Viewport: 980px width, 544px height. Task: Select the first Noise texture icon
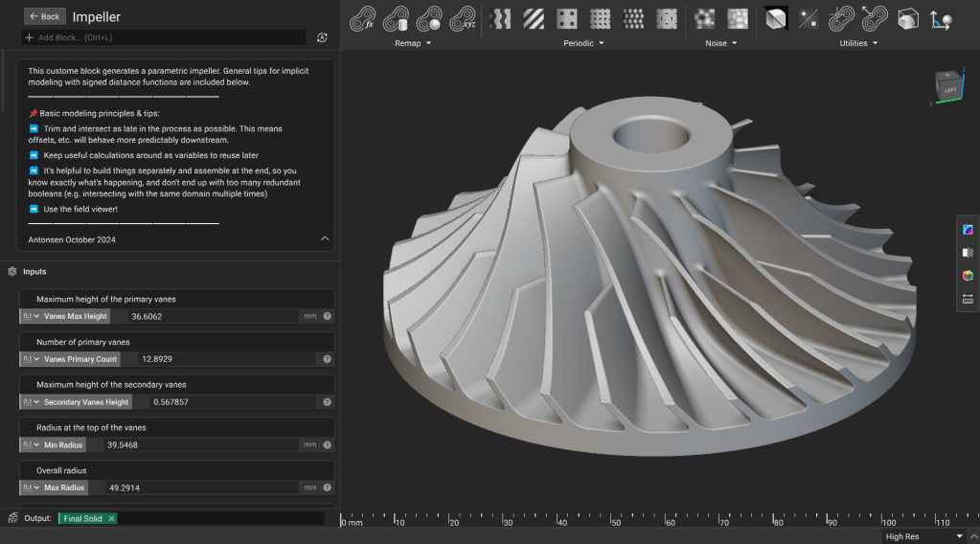704,18
